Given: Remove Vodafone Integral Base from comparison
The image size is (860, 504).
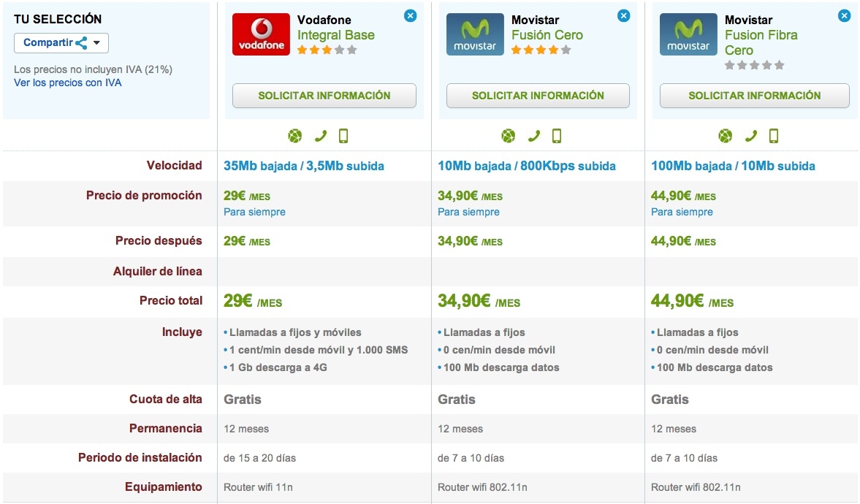Looking at the screenshot, I should (410, 16).
